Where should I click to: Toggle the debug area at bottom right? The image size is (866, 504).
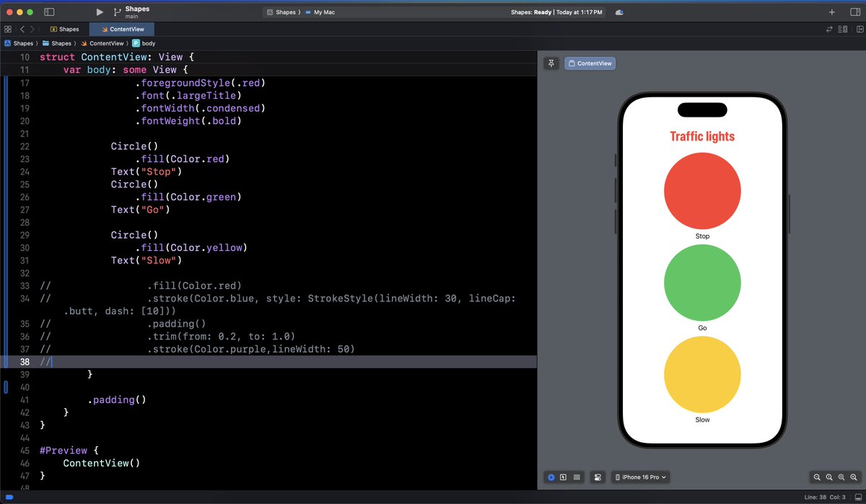point(857,498)
